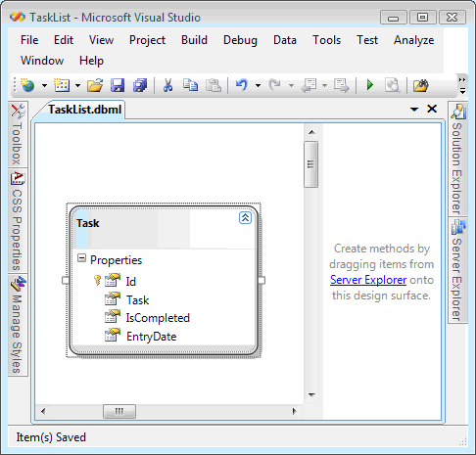Follow the Server Explorer hyperlink
476x455 pixels.
(x=368, y=280)
